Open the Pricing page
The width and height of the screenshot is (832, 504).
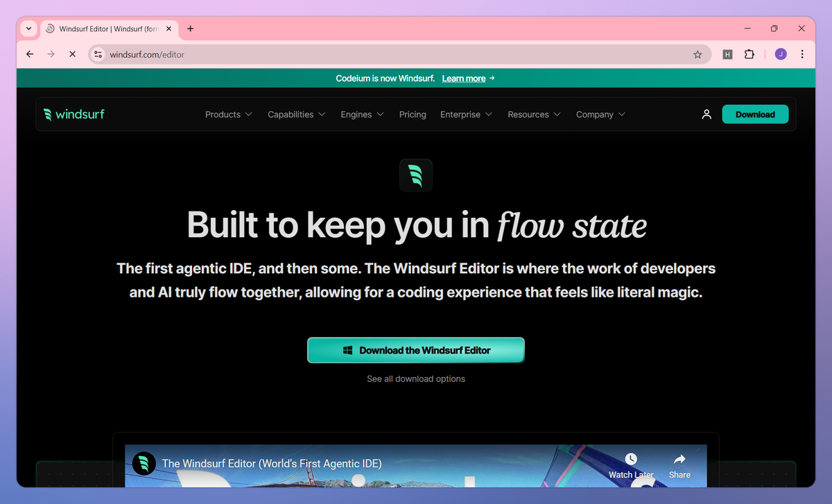413,114
